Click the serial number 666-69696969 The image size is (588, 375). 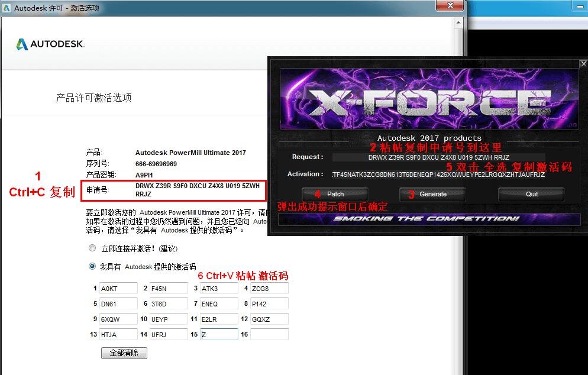156,164
